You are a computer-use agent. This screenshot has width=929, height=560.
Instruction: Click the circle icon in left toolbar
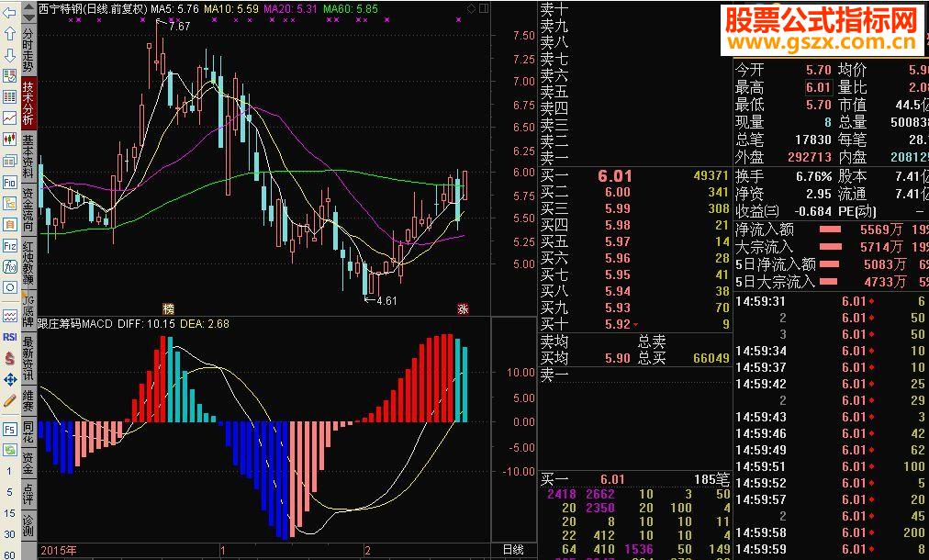pyautogui.click(x=9, y=288)
